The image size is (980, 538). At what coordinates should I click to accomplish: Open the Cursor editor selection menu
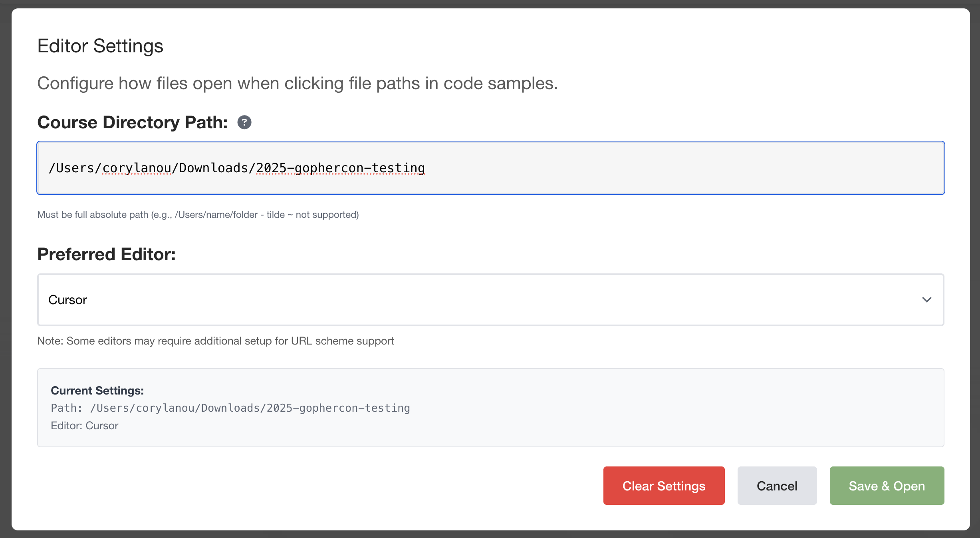coord(479,300)
